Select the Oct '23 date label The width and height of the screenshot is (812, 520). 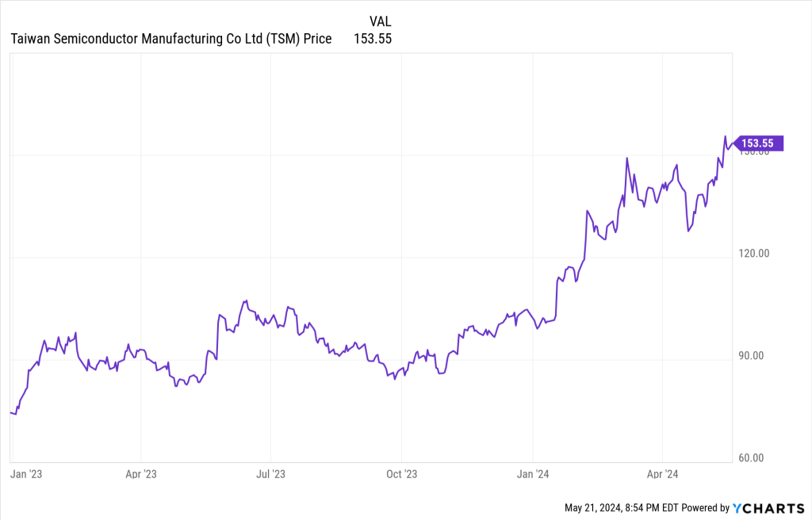point(401,475)
